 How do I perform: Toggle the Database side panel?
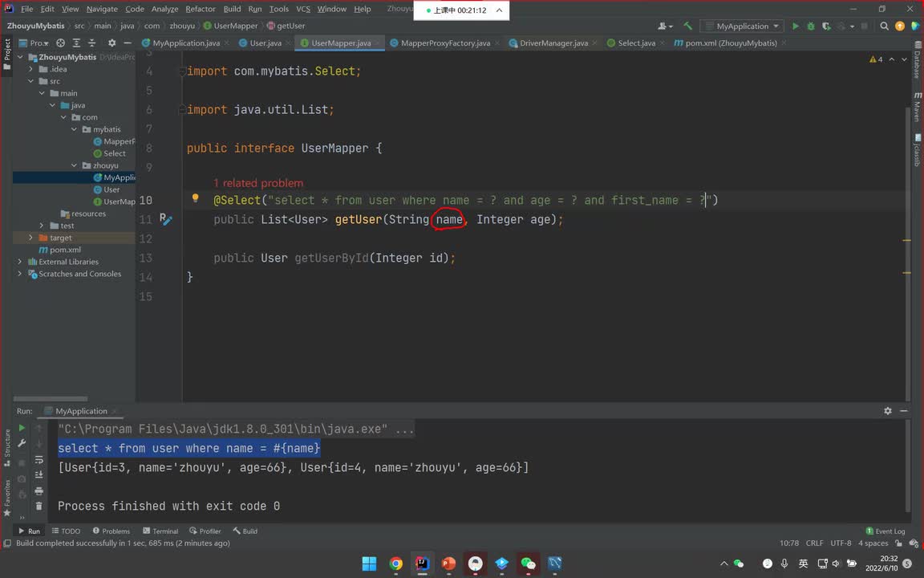(918, 59)
